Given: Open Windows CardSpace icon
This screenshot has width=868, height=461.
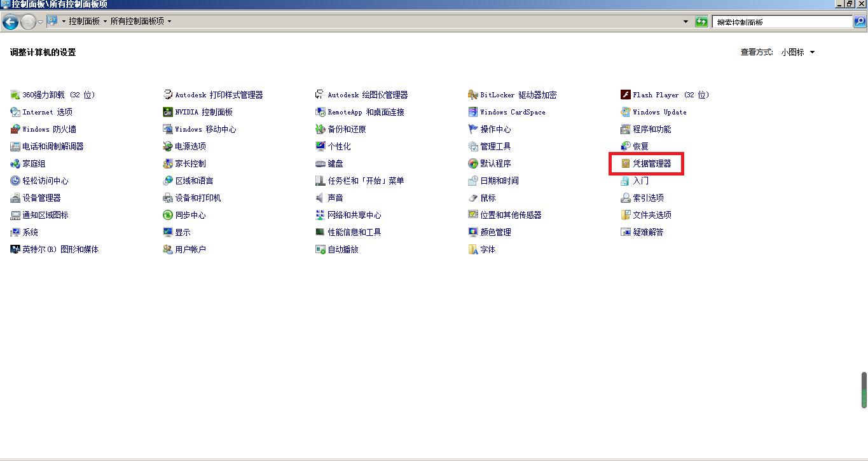Looking at the screenshot, I should [x=473, y=112].
